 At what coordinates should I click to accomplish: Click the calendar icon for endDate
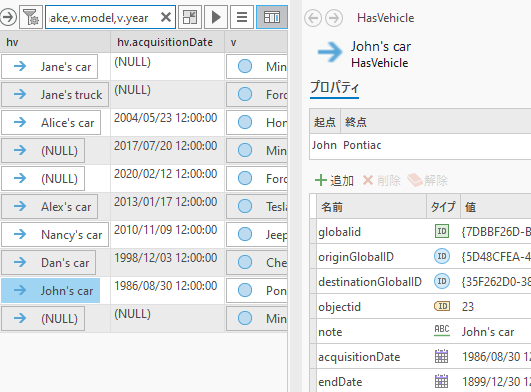click(441, 381)
